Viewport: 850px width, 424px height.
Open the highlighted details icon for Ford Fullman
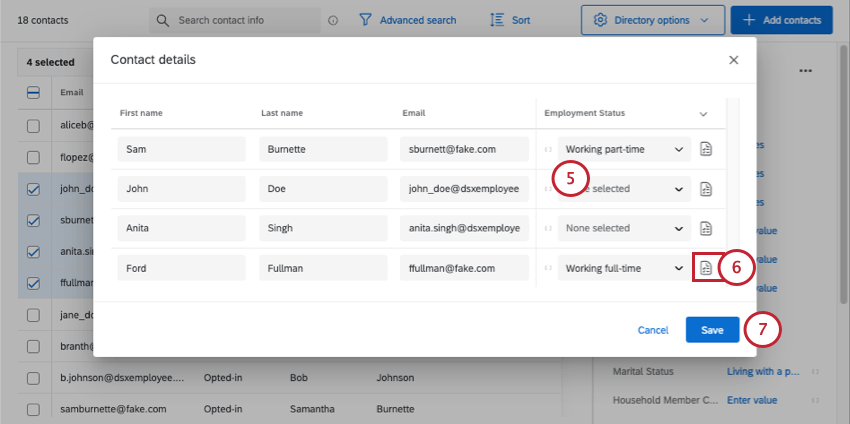[705, 268]
